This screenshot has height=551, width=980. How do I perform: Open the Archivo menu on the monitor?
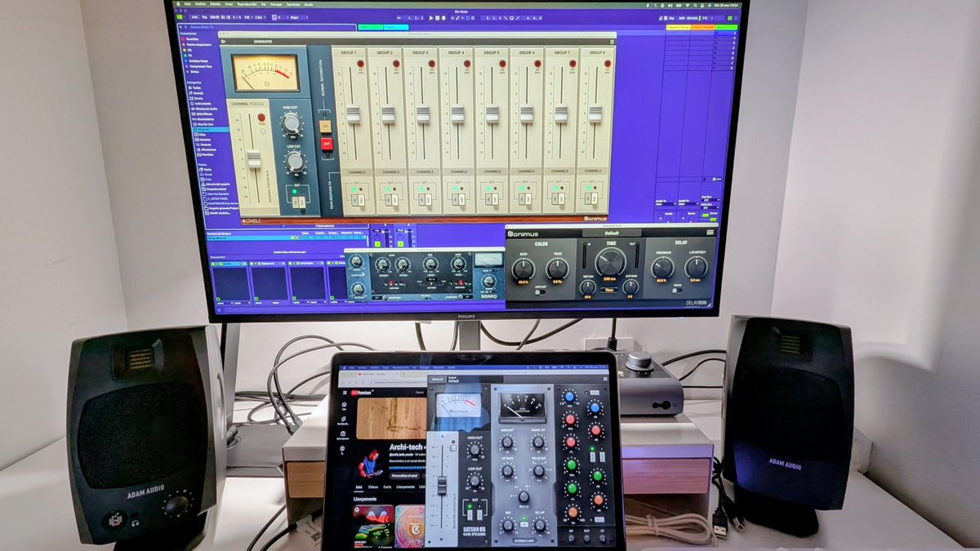(x=200, y=4)
